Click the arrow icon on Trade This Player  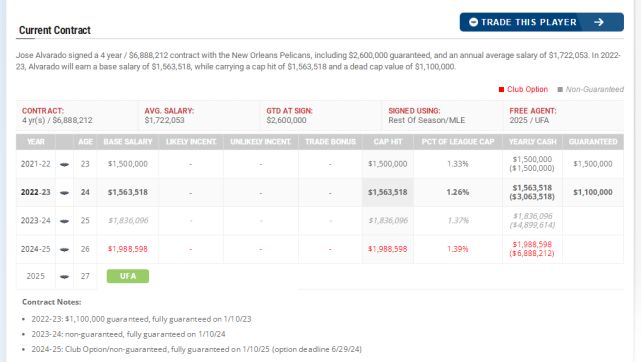pos(599,22)
